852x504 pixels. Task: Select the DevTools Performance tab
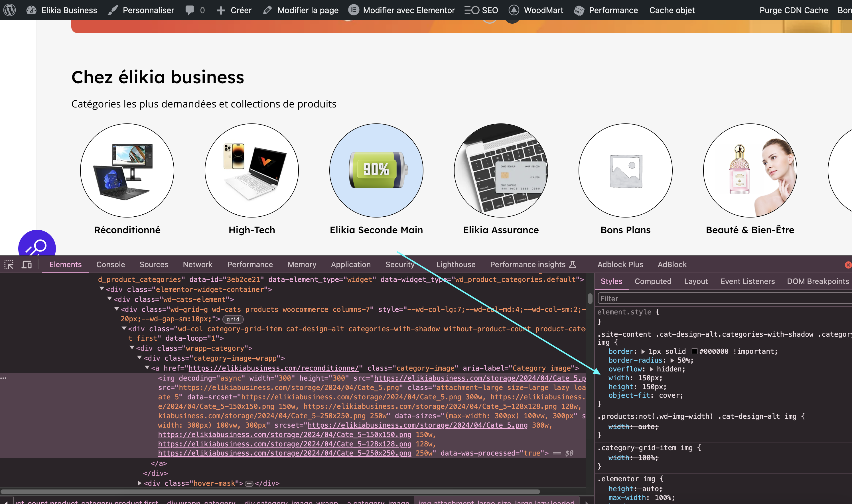[x=250, y=265]
